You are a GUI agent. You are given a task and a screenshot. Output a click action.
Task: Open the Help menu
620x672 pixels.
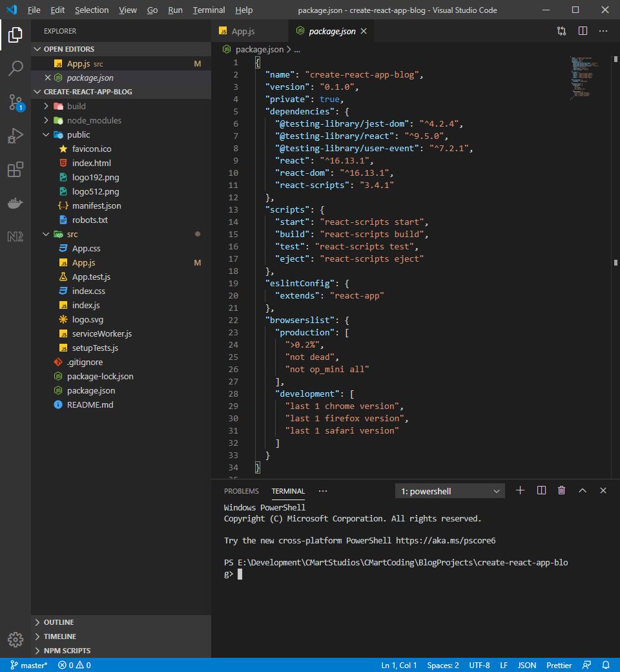pos(243,10)
